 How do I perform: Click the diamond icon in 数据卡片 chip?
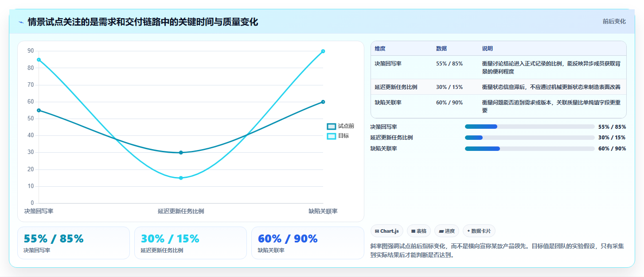pos(468,231)
